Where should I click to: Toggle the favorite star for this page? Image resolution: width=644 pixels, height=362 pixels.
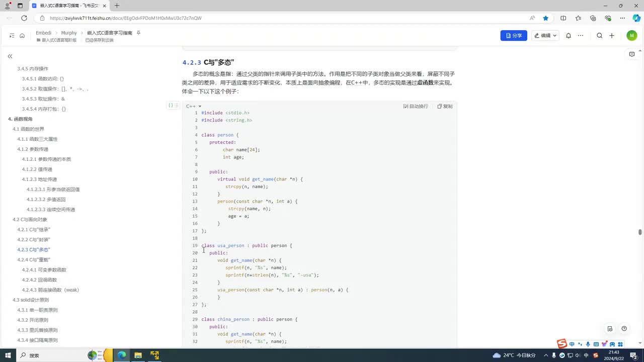546,18
